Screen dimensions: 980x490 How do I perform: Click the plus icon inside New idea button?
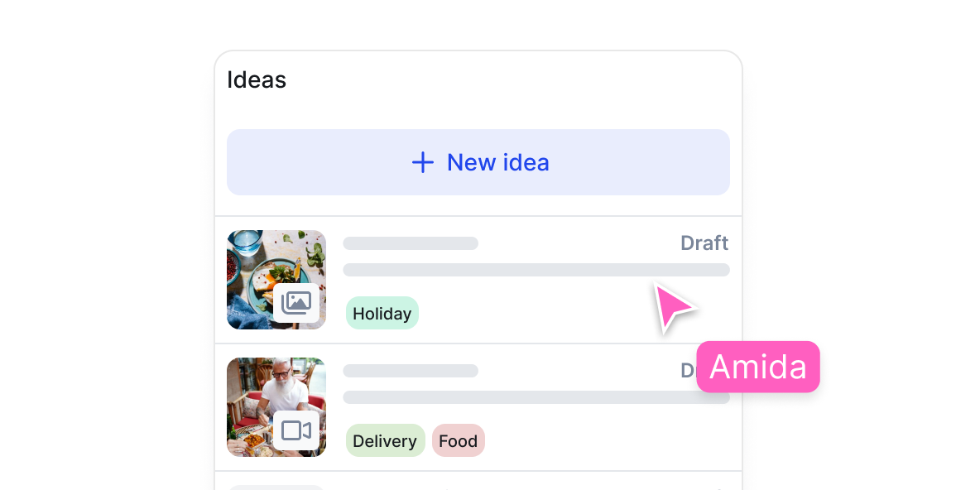(x=423, y=162)
